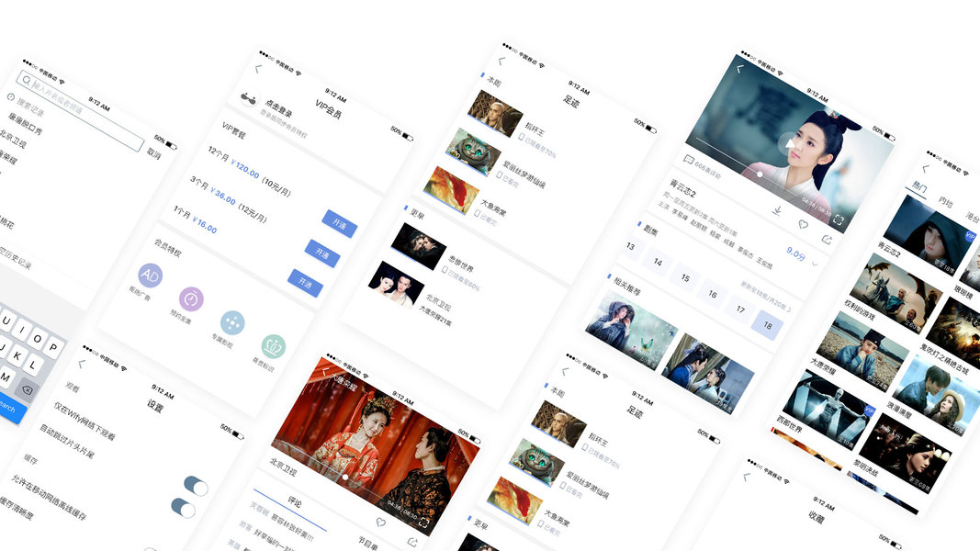Enter fullscreen on the 大唐荣耀 video

(x=423, y=523)
